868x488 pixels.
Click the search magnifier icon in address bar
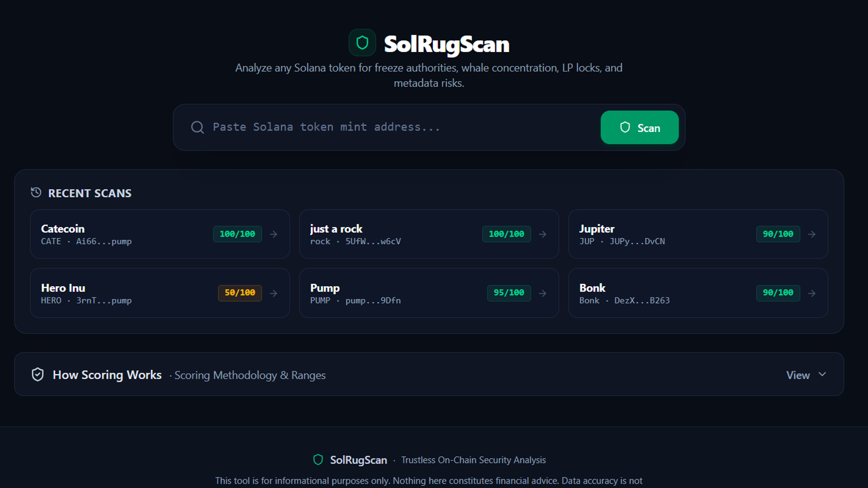point(197,127)
